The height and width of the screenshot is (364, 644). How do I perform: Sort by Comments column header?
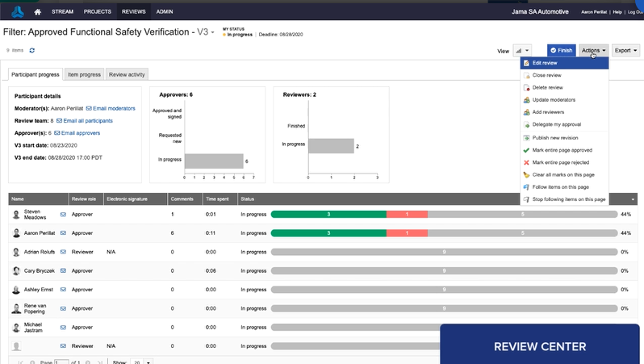tap(185, 199)
